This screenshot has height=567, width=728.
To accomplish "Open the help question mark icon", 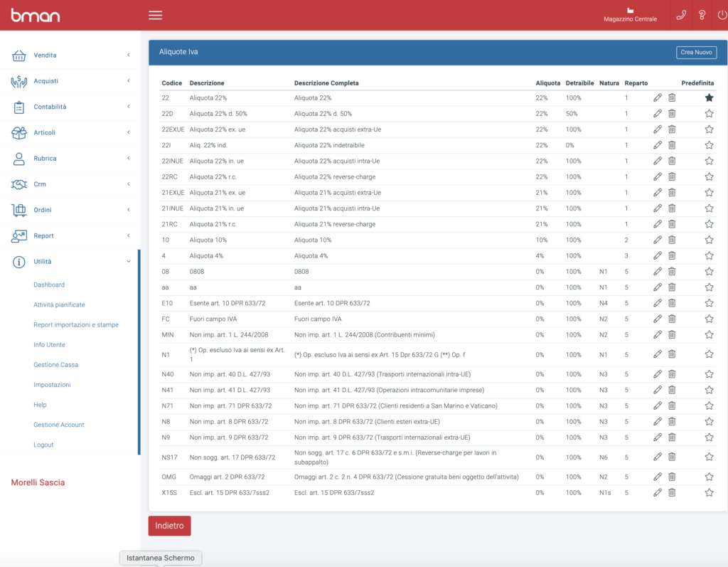I will [x=702, y=16].
